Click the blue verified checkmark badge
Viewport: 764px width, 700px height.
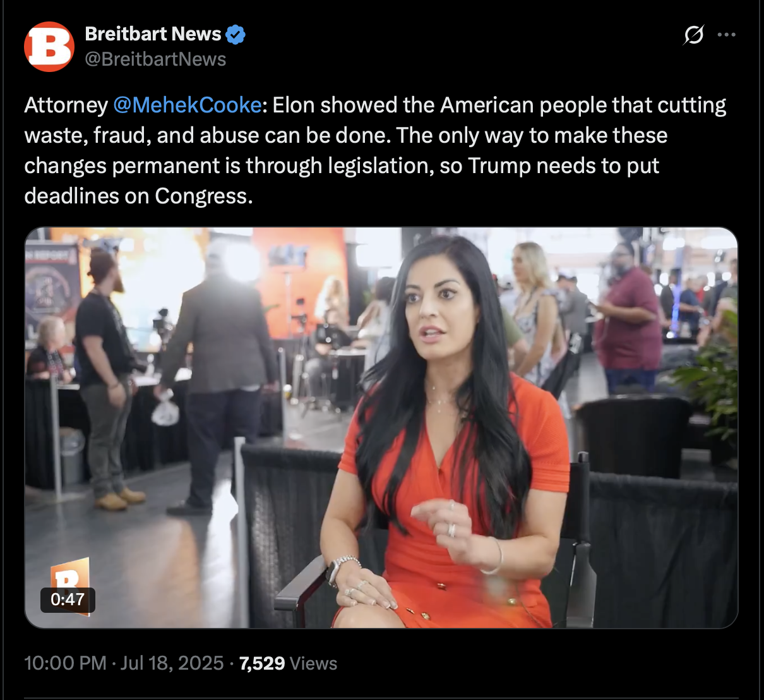tap(236, 34)
